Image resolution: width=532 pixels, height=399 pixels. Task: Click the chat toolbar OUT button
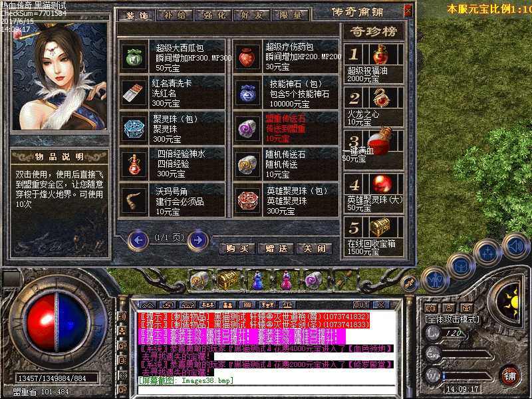coord(360,305)
